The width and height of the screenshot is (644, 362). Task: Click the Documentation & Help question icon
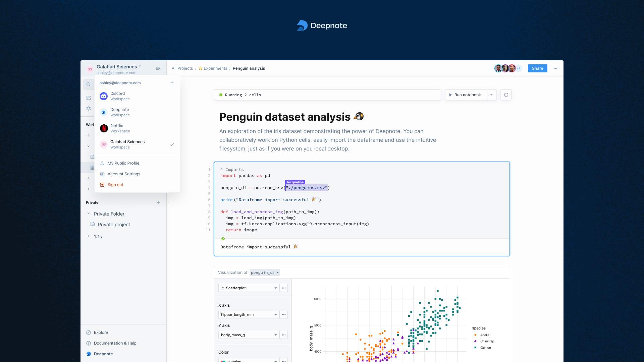[89, 343]
